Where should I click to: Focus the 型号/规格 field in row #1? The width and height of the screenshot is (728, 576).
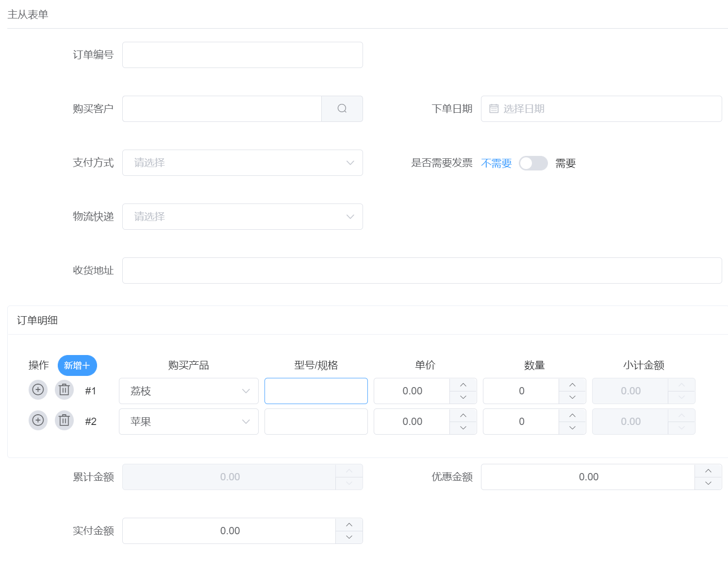316,391
